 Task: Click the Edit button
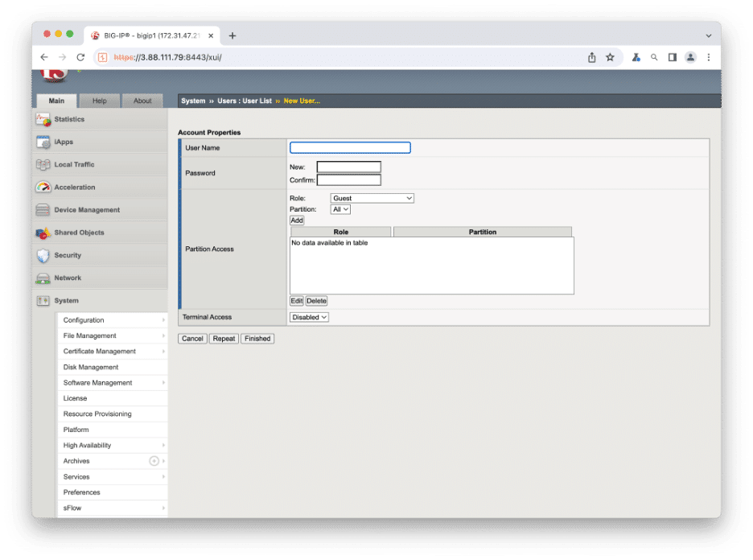(x=297, y=301)
